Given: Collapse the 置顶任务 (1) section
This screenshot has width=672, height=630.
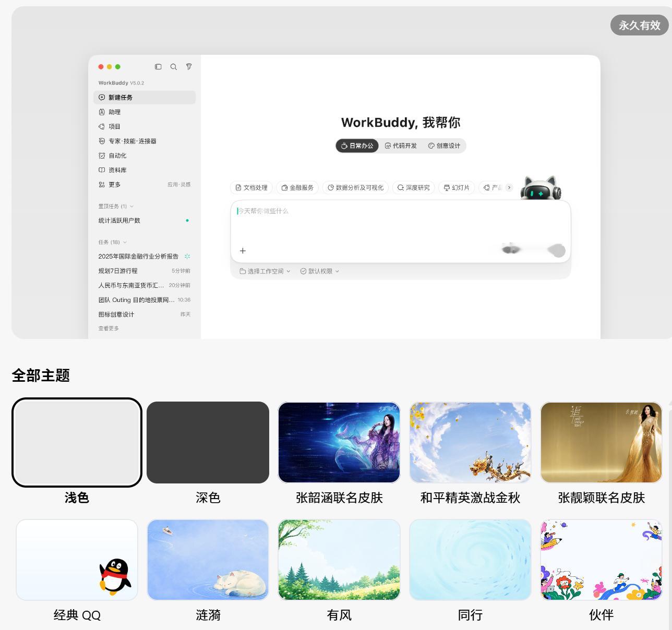Looking at the screenshot, I should point(116,207).
